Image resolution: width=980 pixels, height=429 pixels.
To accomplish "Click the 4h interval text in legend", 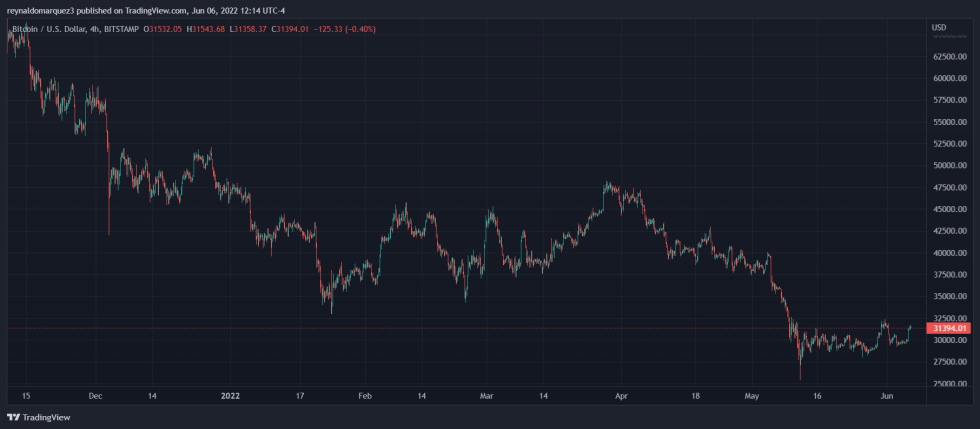I will (94, 28).
